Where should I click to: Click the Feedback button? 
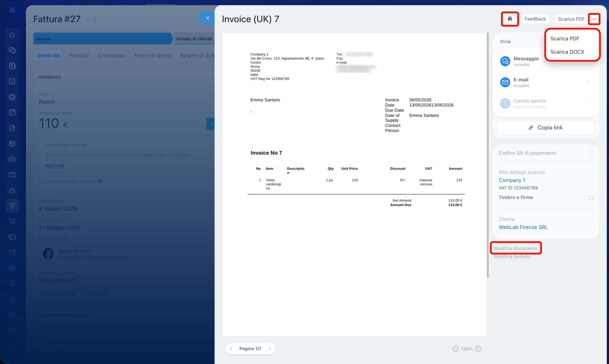click(535, 19)
